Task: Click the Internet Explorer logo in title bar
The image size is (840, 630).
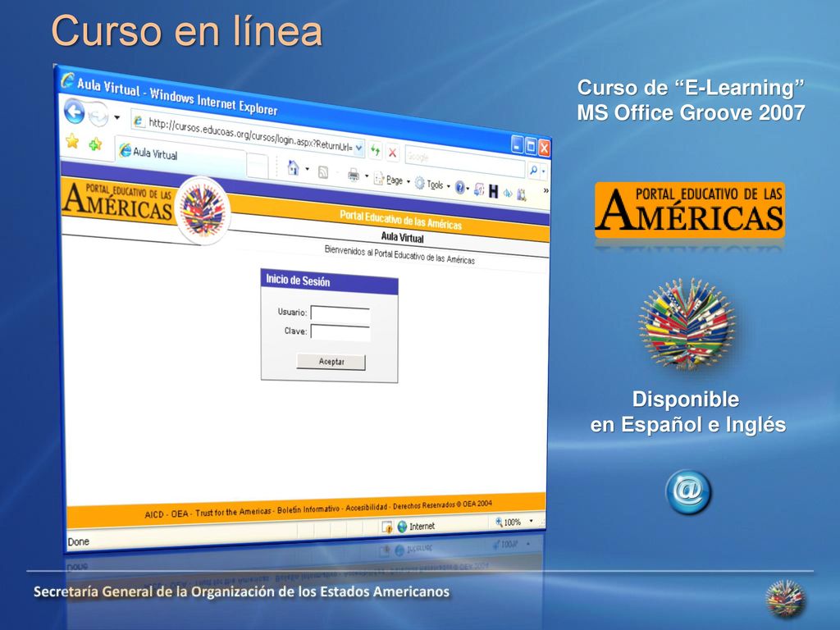Action: (x=67, y=80)
